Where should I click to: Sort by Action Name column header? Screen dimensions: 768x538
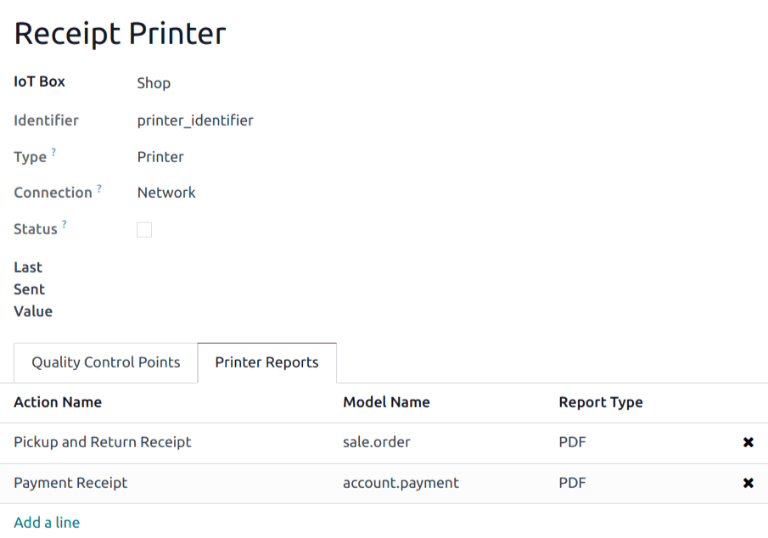click(x=58, y=402)
